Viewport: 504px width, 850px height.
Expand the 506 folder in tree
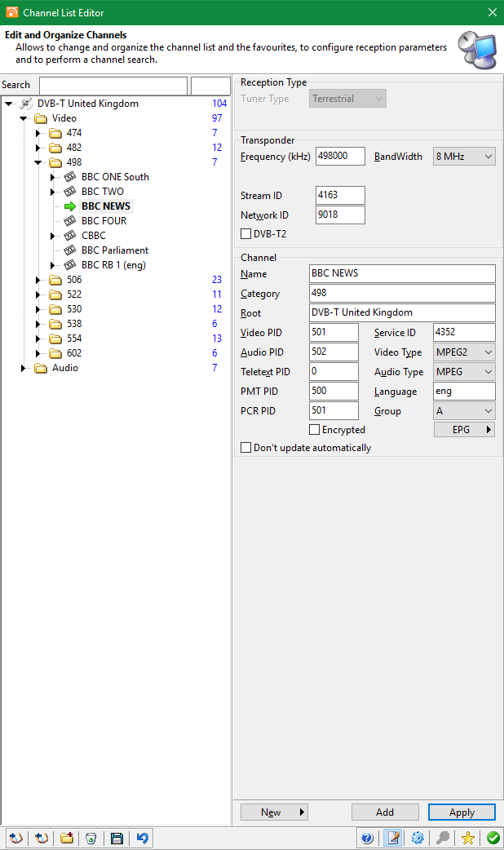click(x=38, y=280)
